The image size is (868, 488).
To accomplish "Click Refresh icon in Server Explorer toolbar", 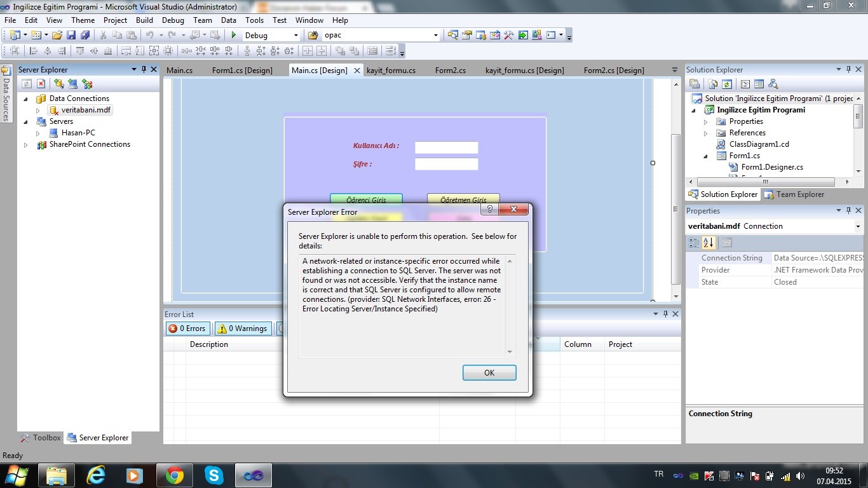I will tap(27, 83).
